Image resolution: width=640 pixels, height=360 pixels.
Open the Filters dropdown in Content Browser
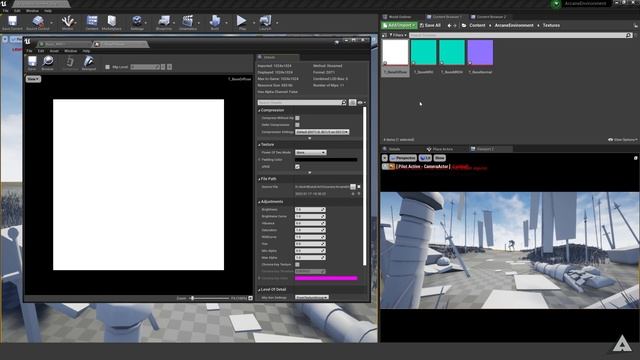[398, 36]
